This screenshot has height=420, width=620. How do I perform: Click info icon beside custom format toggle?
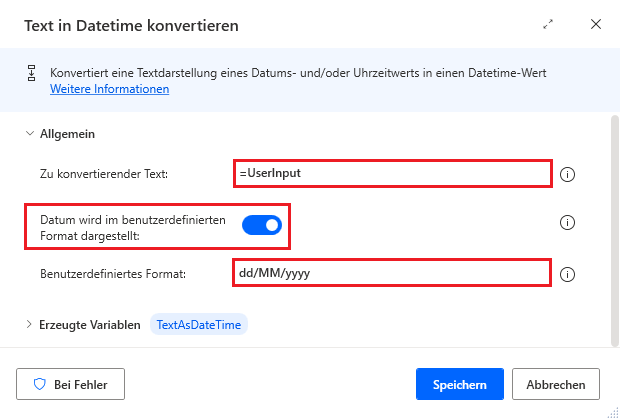coord(567,223)
